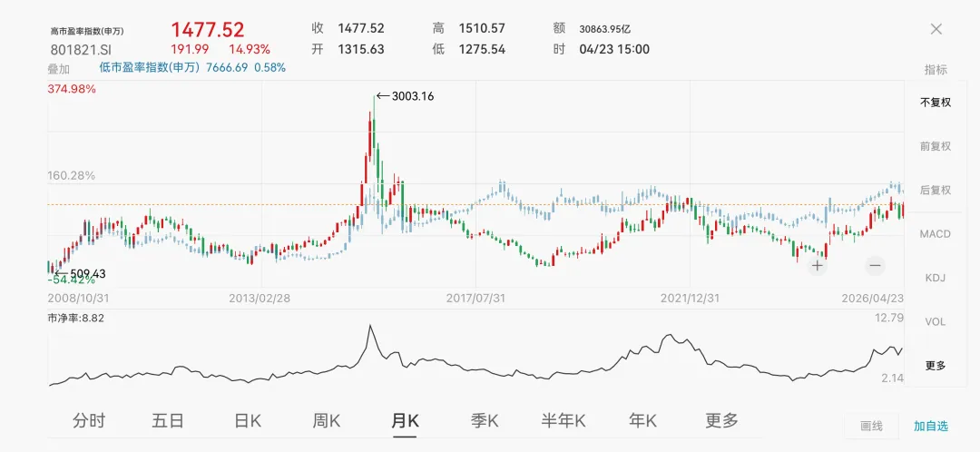Click the 2017/07/31 date axis label
This screenshot has width=980, height=452.
pyautogui.click(x=475, y=299)
